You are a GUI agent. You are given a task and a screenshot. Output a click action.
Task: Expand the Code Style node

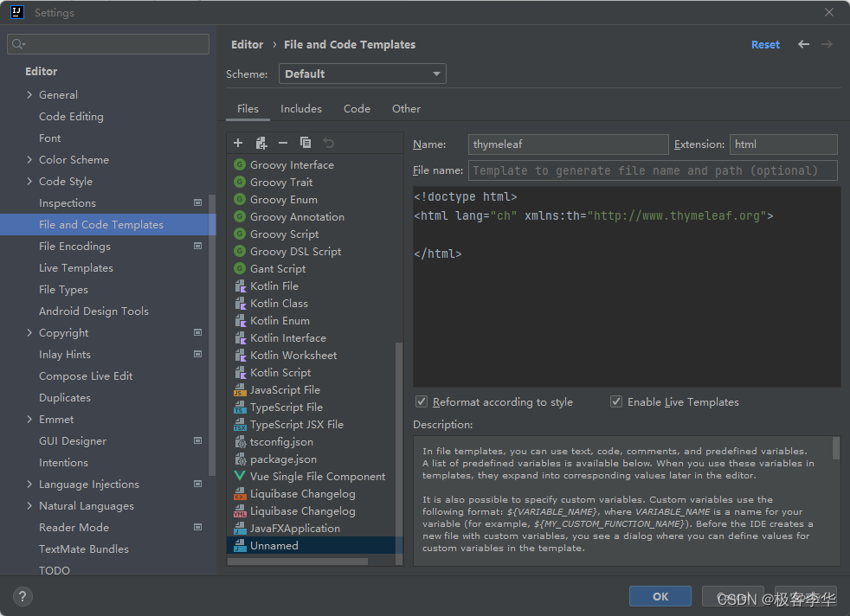[x=29, y=181]
